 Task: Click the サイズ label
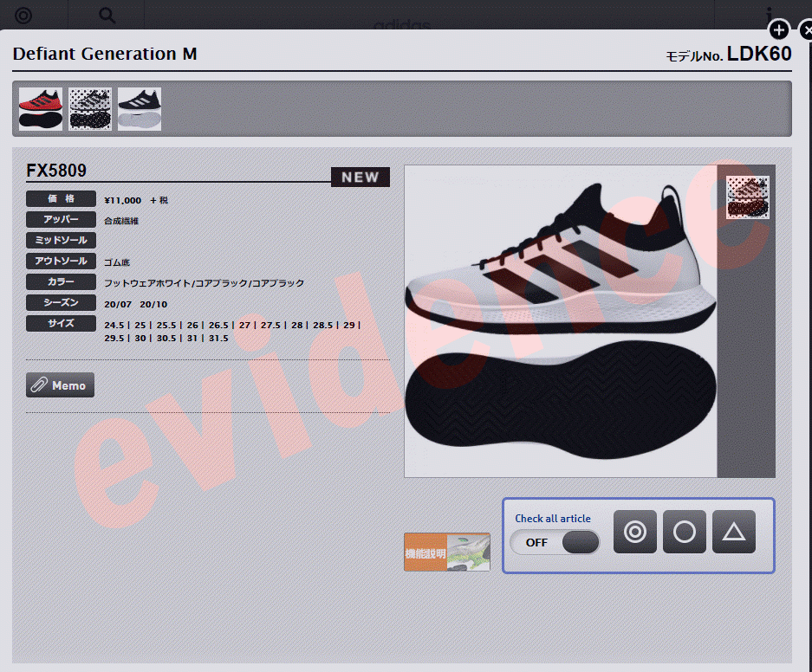point(62,323)
